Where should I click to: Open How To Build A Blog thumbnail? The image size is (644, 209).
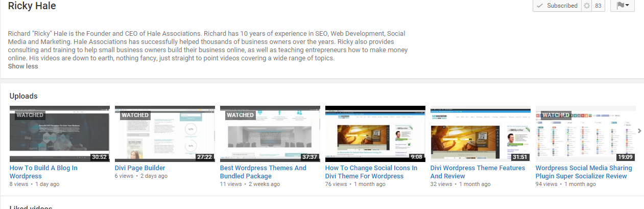point(60,134)
